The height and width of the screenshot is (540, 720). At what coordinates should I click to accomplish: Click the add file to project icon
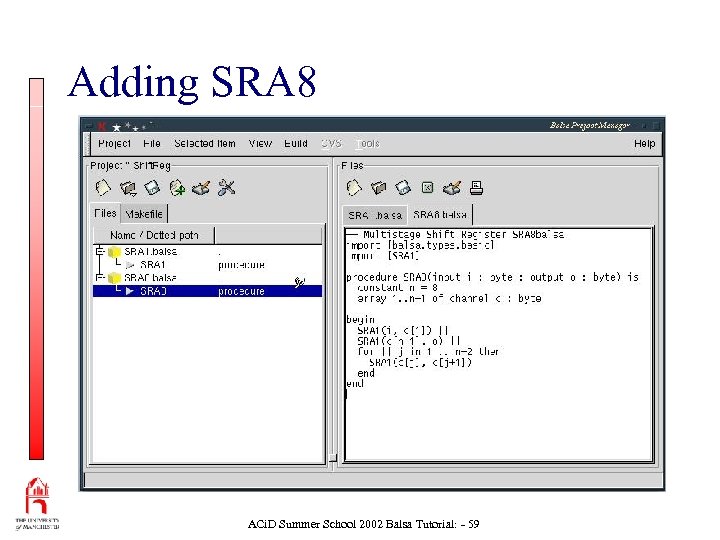pos(177,188)
